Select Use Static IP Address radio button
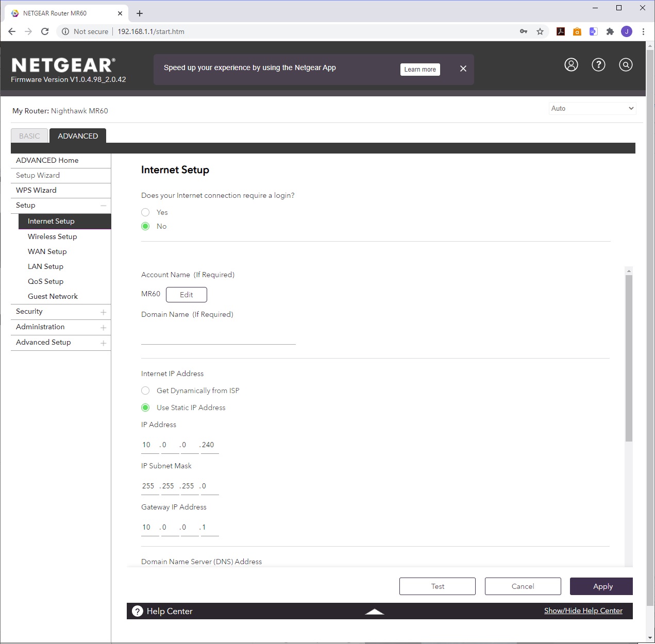 (145, 408)
